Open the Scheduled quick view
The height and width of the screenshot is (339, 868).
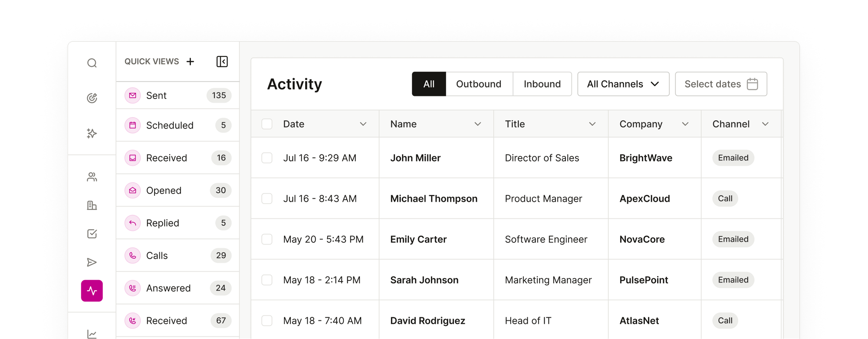click(178, 125)
